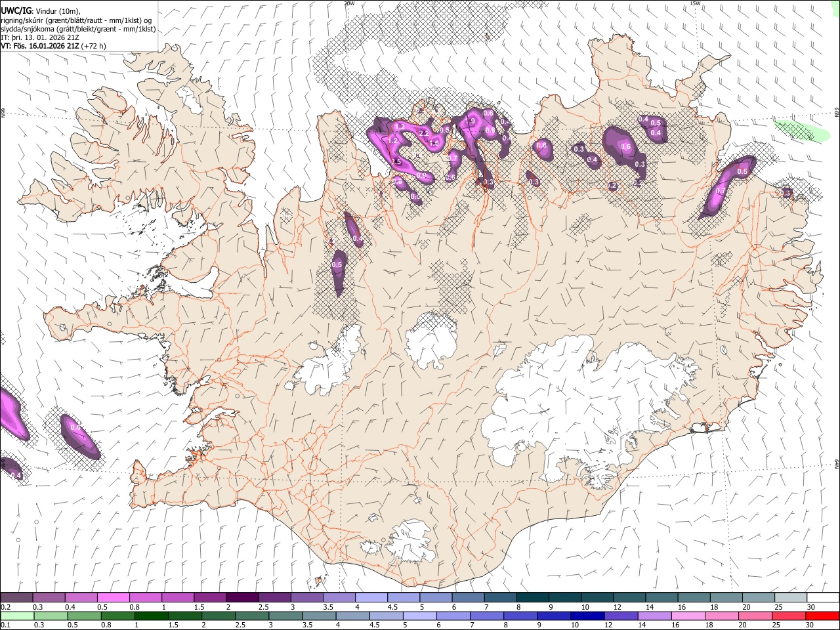Click the 0.4 value on the far left map edge
The height and width of the screenshot is (630, 840).
pyautogui.click(x=16, y=475)
